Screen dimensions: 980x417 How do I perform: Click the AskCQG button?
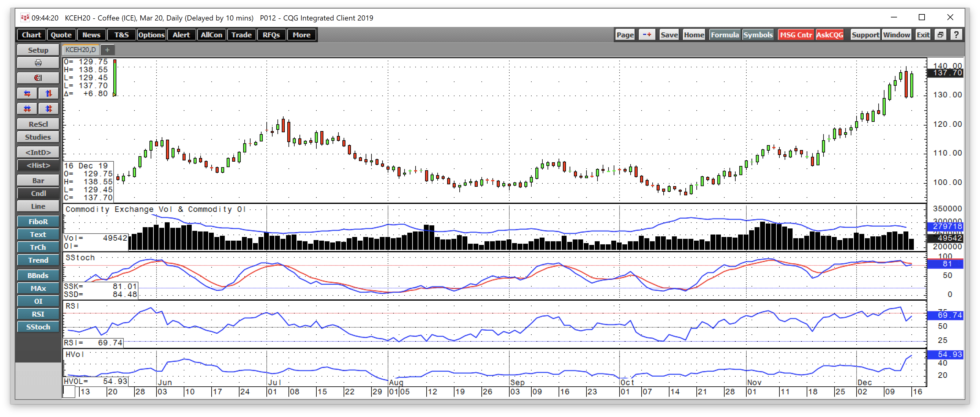[830, 35]
